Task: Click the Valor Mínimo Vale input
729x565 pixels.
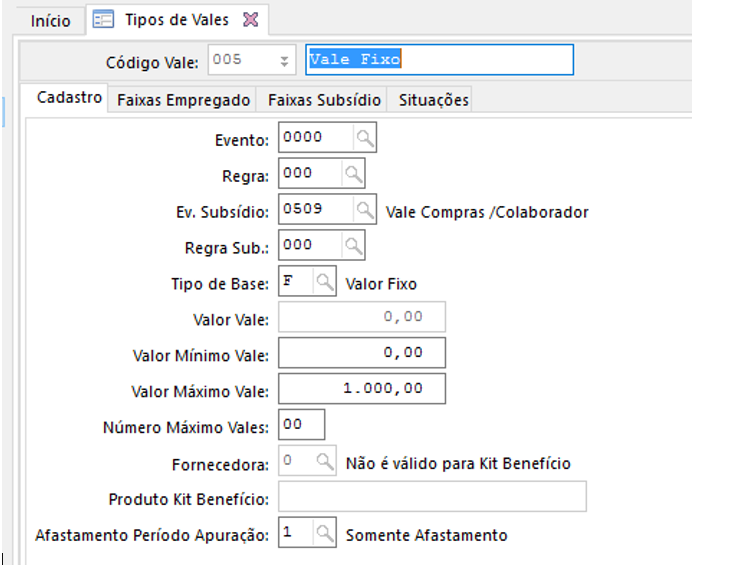Action: pyautogui.click(x=362, y=353)
